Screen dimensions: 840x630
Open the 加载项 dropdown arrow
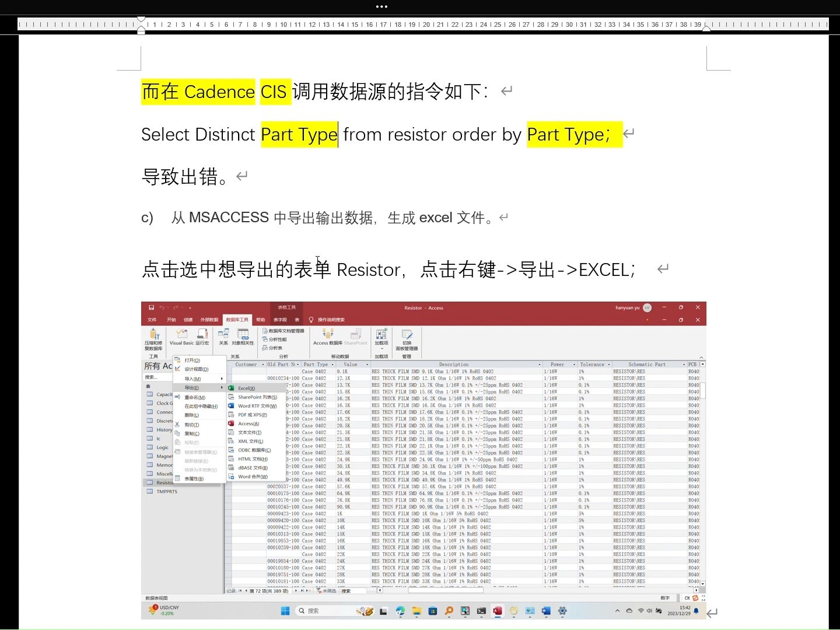coord(381,348)
